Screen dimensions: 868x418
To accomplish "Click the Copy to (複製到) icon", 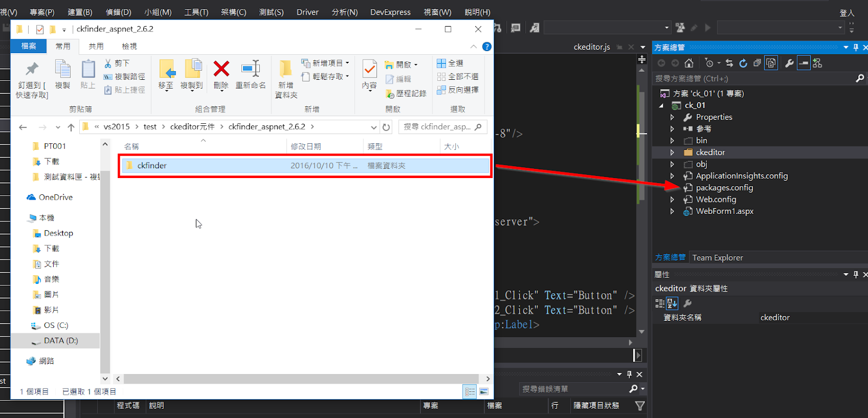I will pos(193,69).
